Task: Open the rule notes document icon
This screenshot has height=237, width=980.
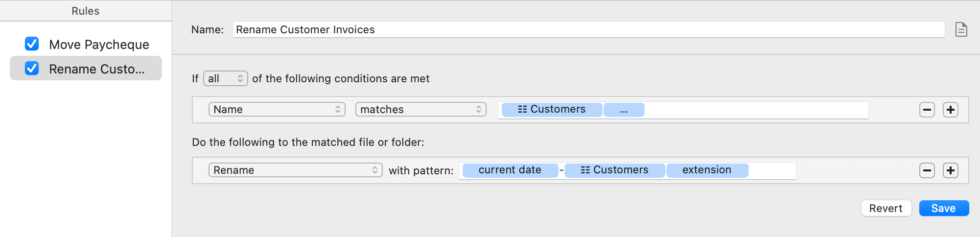Action: point(961,30)
